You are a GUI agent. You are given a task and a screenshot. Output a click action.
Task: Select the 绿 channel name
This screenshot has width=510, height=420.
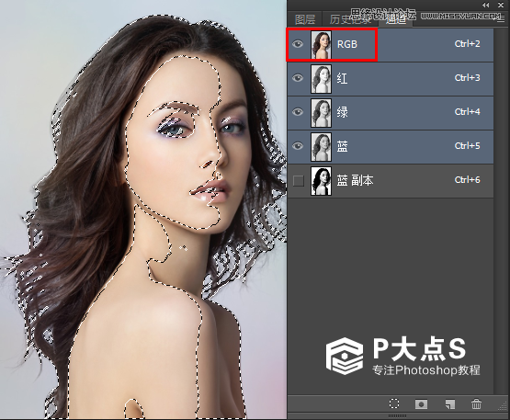342,112
